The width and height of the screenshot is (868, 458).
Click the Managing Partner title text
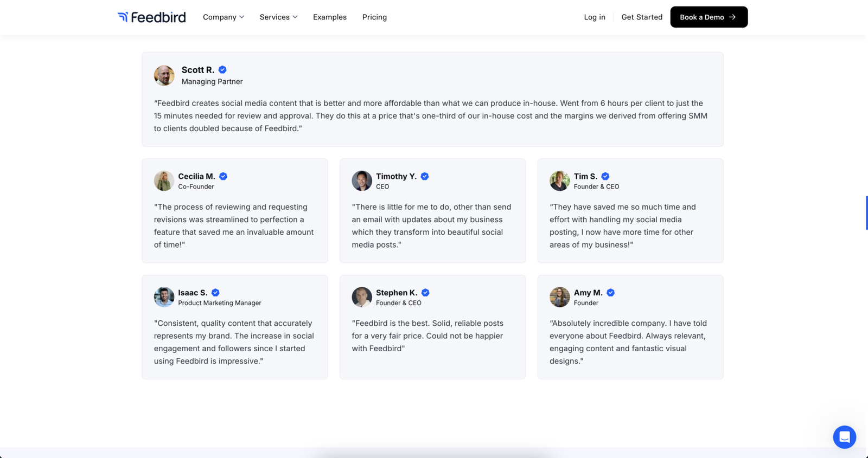coord(212,82)
